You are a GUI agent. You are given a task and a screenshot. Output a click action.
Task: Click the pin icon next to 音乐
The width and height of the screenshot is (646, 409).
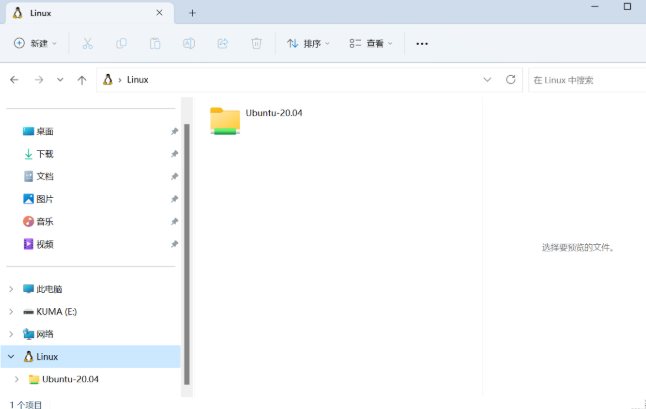click(174, 222)
